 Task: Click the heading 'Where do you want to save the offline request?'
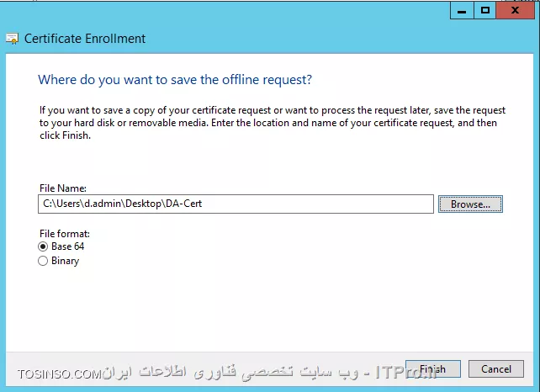(x=175, y=80)
